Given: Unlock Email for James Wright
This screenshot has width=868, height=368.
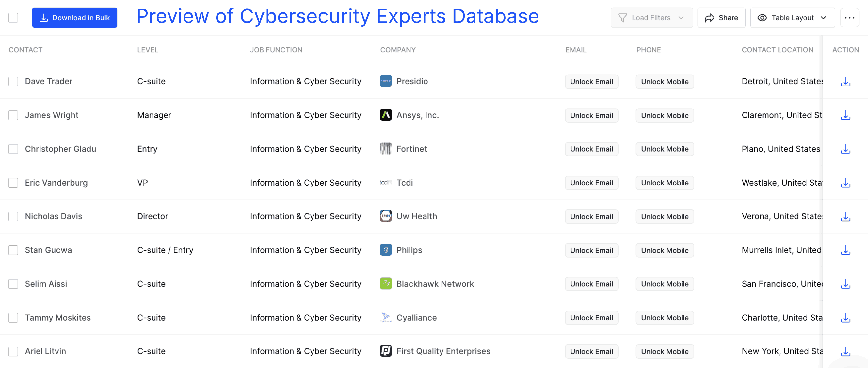Looking at the screenshot, I should (x=591, y=115).
